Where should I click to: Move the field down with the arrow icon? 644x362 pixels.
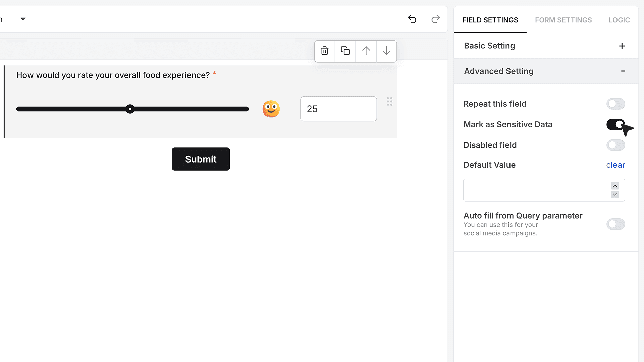(386, 51)
